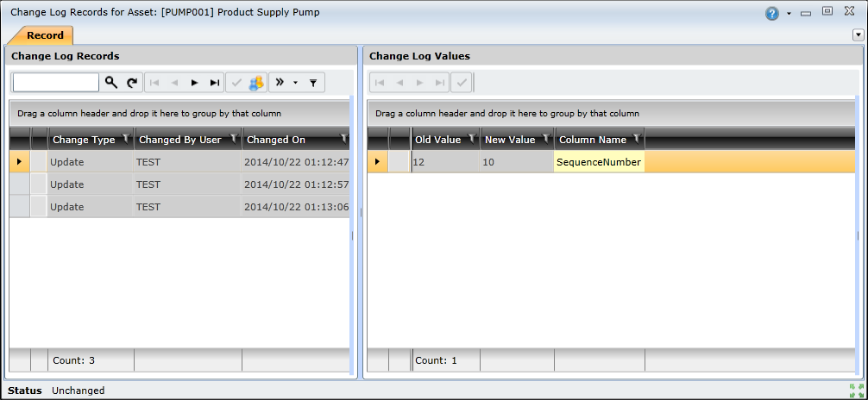Open filter on Changed By User column
This screenshot has height=400, width=868.
pos(234,139)
